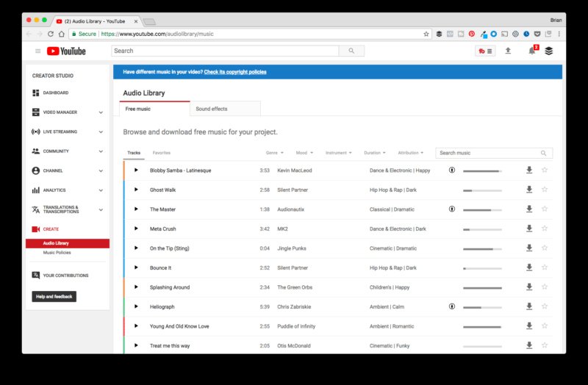
Task: Show attribution info for The Master
Action: point(452,209)
